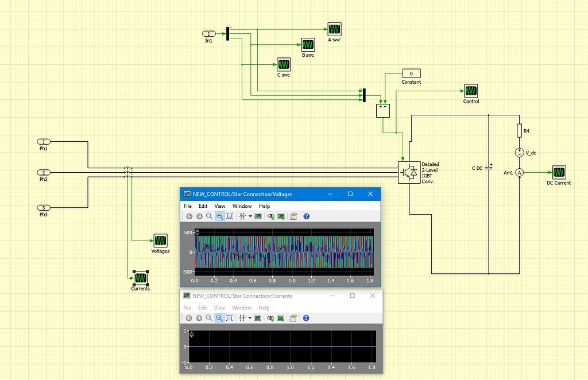Click the forward navigation button in the Currents window
The height and width of the screenshot is (380, 588).
[x=199, y=317]
